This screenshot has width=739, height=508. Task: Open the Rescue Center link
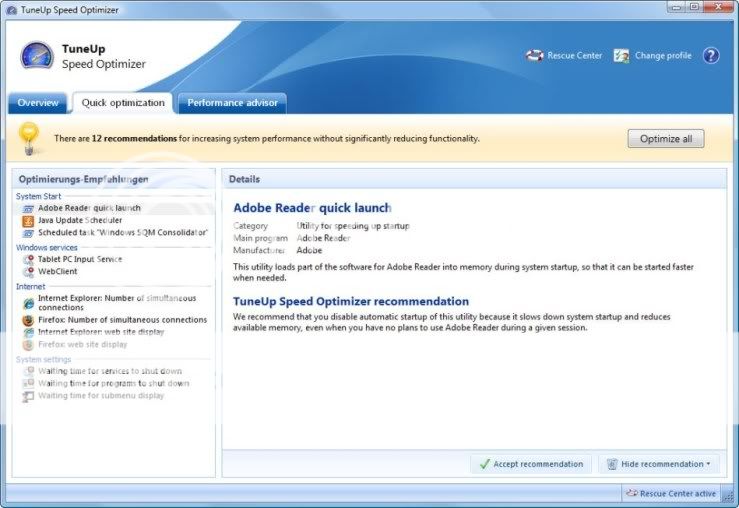tap(575, 56)
